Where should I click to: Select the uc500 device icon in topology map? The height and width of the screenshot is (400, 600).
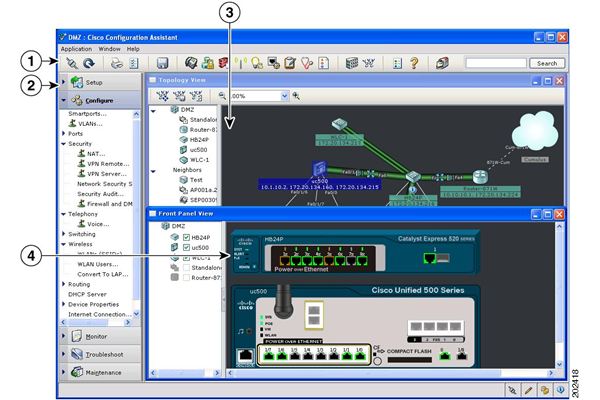(319, 168)
